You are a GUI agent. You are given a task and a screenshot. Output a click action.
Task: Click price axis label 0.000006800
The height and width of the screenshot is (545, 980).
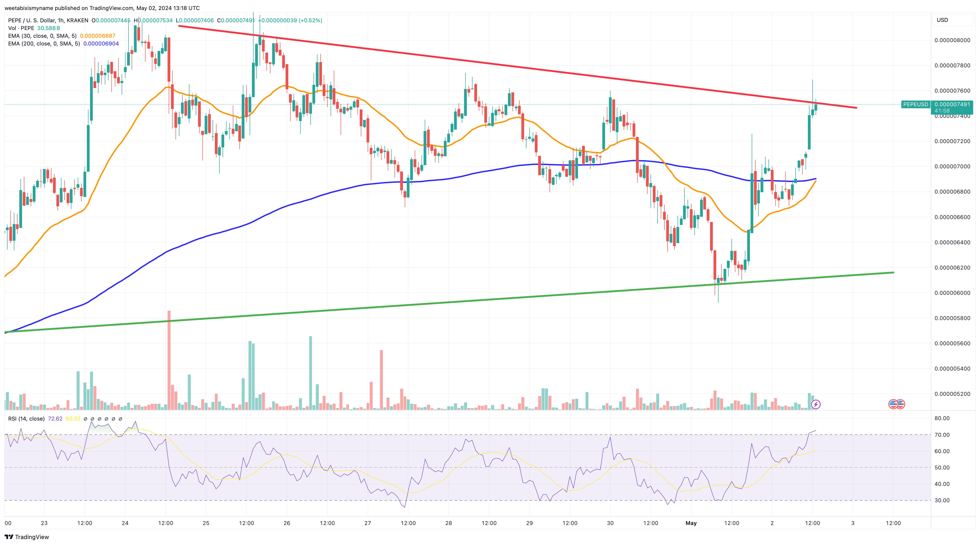click(x=952, y=192)
